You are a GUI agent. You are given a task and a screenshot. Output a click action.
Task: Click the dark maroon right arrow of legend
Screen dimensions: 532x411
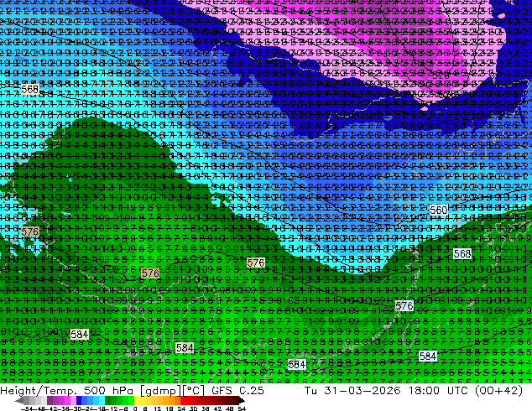[x=241, y=400]
